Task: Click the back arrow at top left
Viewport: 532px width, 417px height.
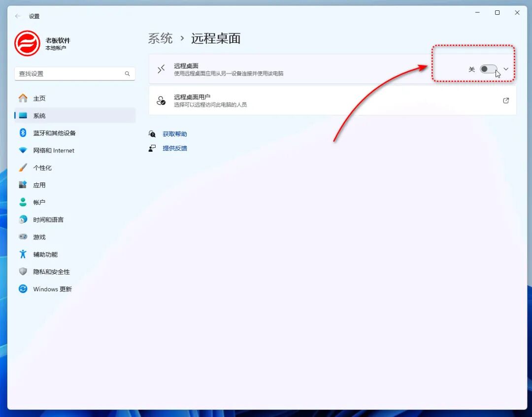Action: click(x=18, y=16)
